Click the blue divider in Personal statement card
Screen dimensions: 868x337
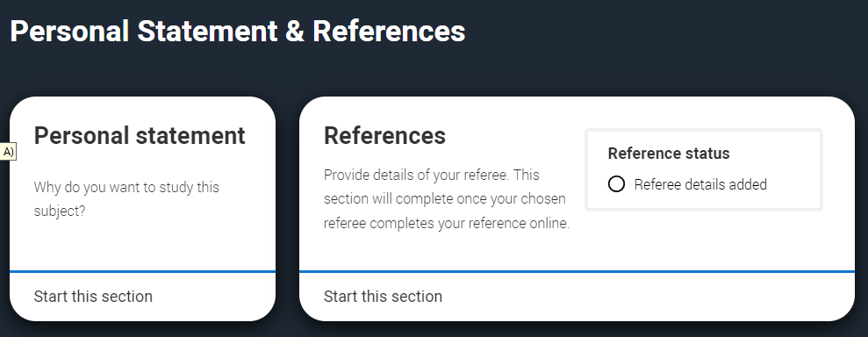(142, 272)
